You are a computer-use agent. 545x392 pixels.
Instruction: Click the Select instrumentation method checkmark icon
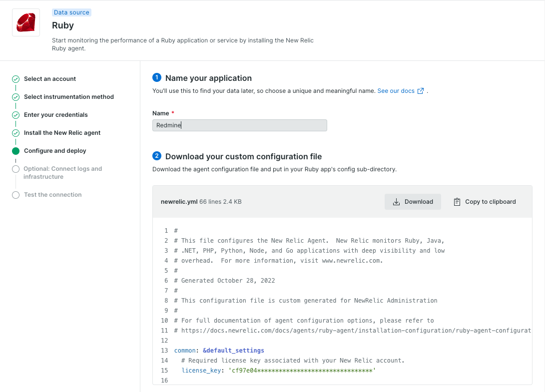tap(16, 97)
